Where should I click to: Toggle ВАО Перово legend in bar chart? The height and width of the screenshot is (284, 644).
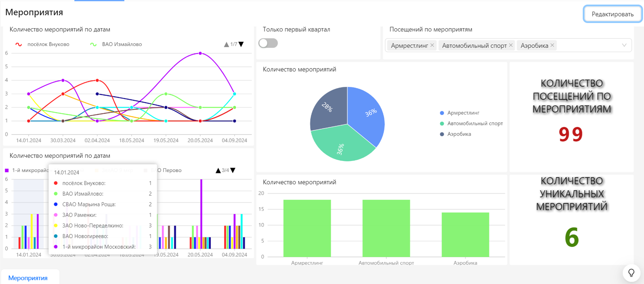pos(163,170)
